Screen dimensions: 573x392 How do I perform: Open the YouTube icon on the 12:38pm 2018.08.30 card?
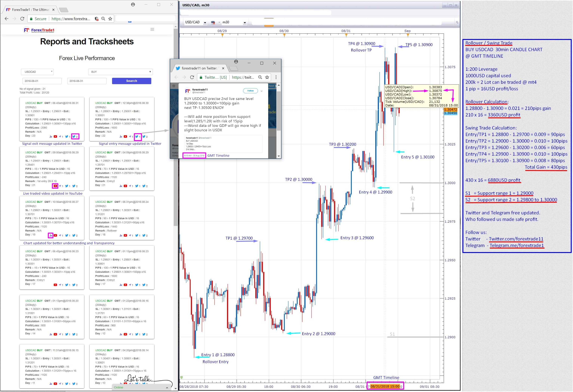pyautogui.click(x=126, y=137)
